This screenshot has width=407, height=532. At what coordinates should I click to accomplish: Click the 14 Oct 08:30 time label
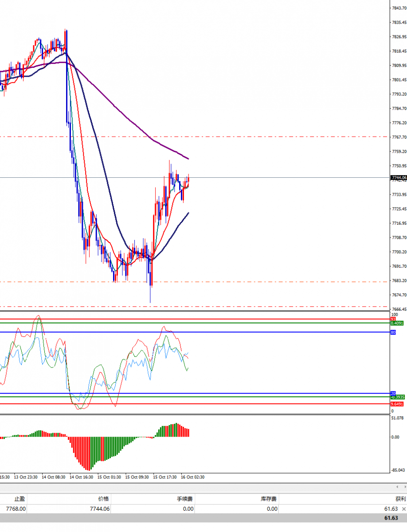tap(54, 477)
